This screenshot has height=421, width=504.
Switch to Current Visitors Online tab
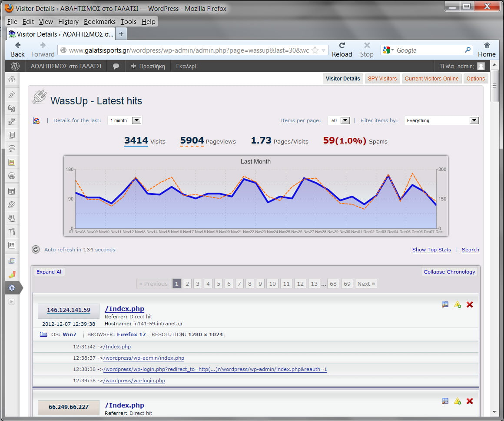click(x=432, y=79)
